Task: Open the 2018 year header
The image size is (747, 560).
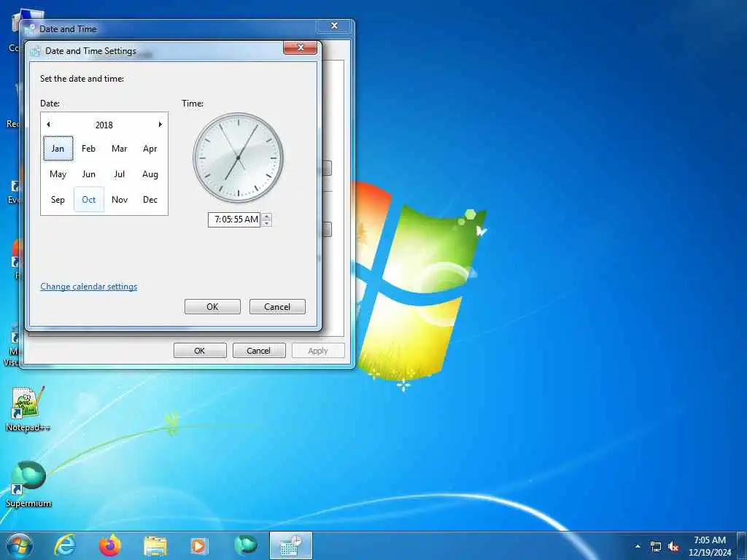Action: point(104,125)
